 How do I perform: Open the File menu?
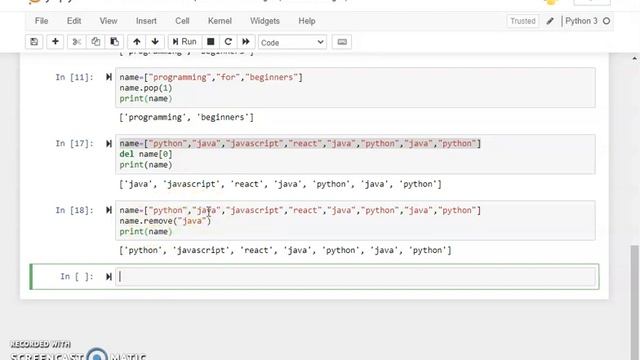[42, 21]
